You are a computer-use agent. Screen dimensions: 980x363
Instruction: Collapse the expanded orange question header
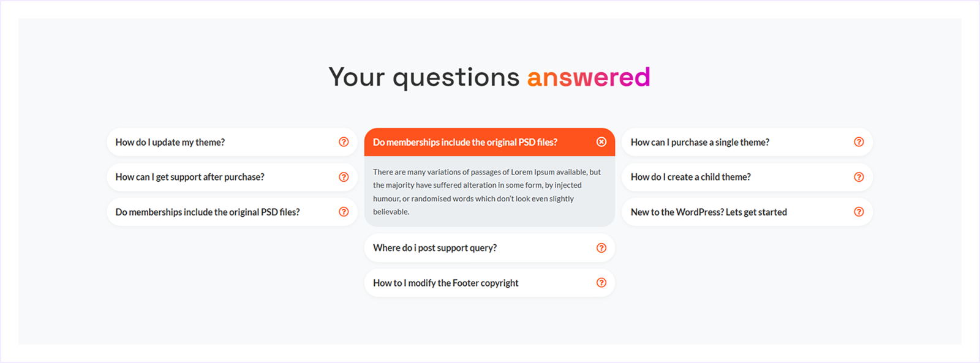(466, 141)
